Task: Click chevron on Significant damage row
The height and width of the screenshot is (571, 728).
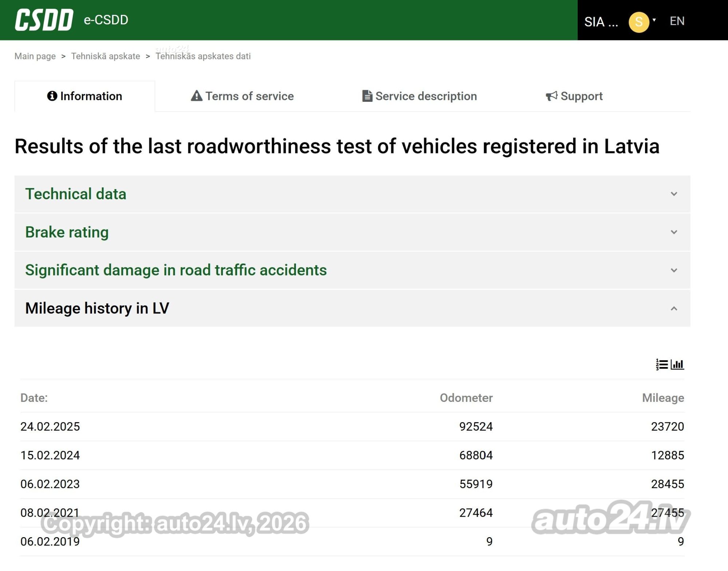Action: tap(674, 270)
